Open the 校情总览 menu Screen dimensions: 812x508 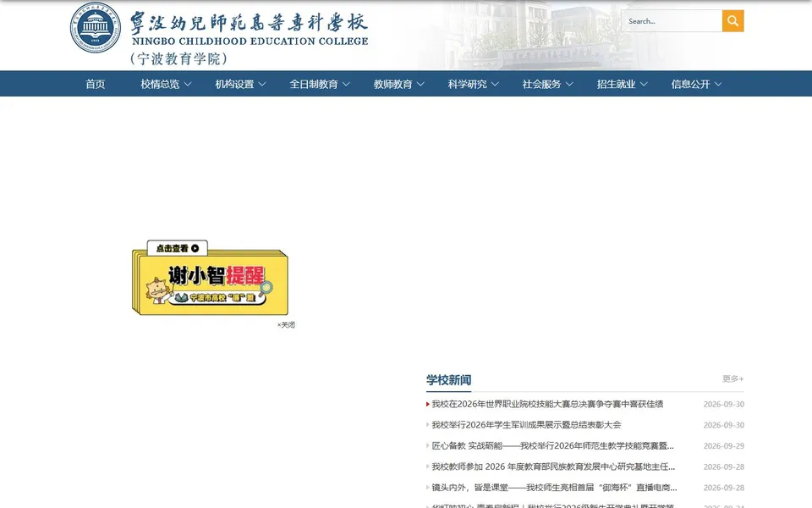click(160, 84)
